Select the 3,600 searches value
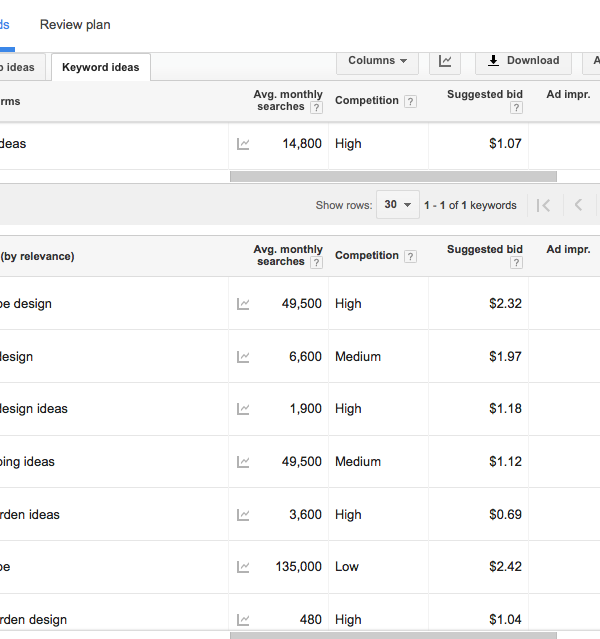 click(305, 515)
